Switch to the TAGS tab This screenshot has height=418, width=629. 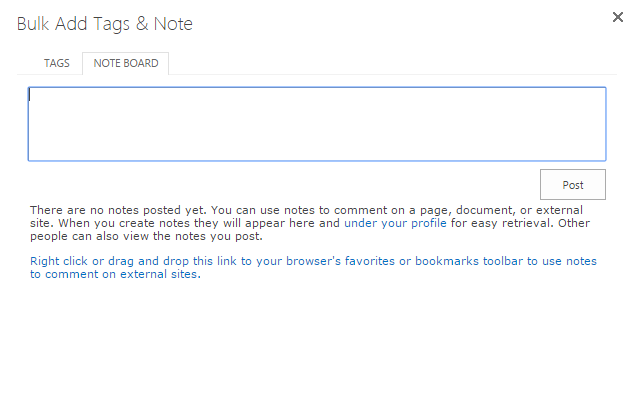(x=57, y=63)
